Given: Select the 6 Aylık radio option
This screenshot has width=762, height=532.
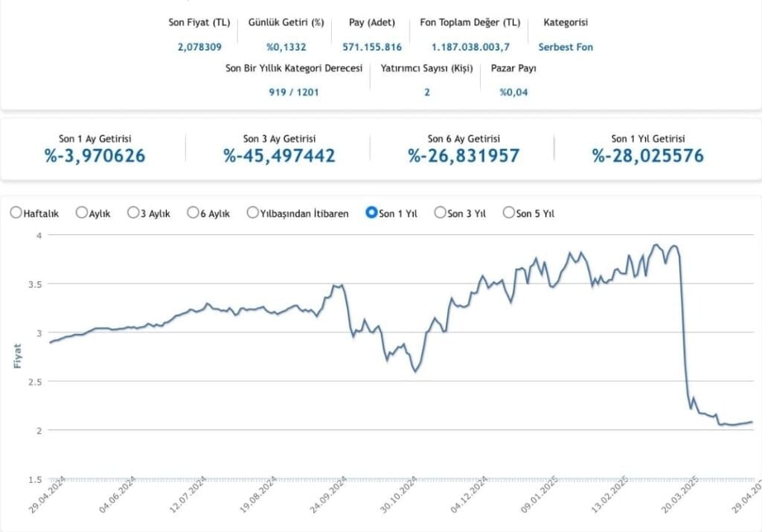Looking at the screenshot, I should pos(193,213).
